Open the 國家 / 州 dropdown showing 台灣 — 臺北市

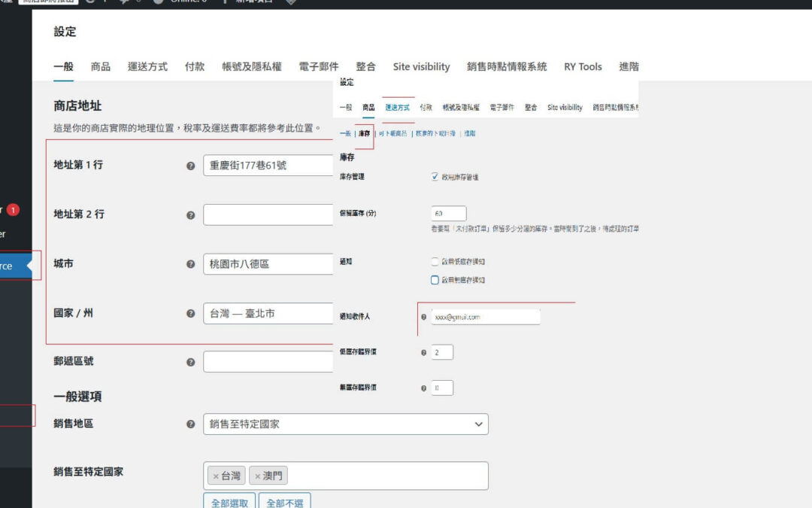268,314
